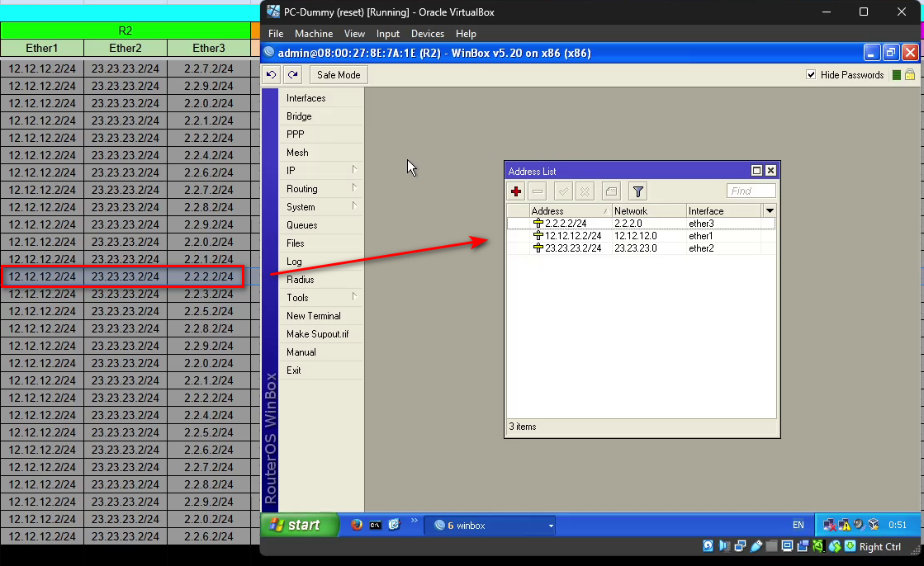Click the Network column header
The image size is (924, 566).
649,211
